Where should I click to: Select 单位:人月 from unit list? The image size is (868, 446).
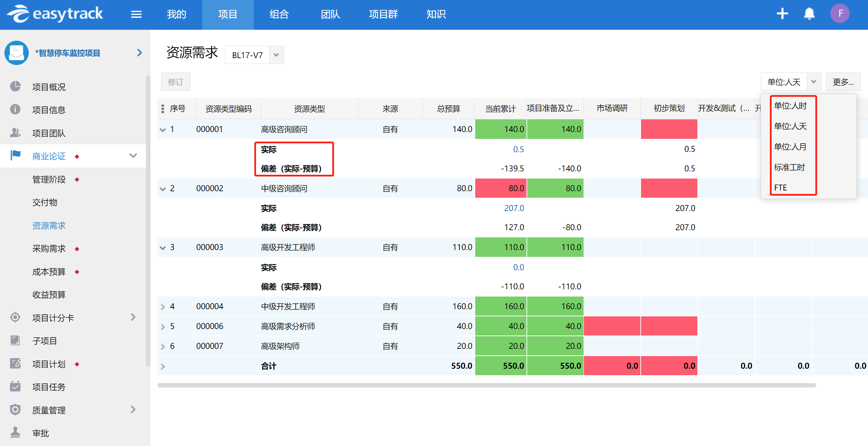click(x=790, y=147)
